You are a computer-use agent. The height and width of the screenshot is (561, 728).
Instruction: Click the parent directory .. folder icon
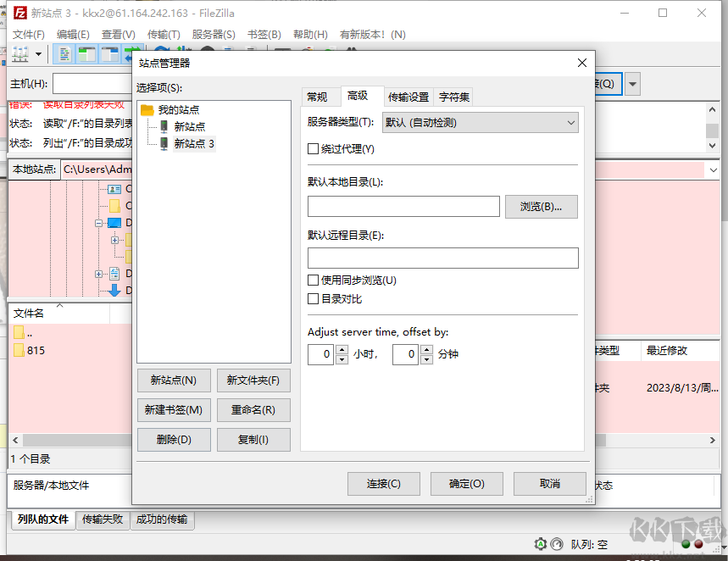pos(19,332)
